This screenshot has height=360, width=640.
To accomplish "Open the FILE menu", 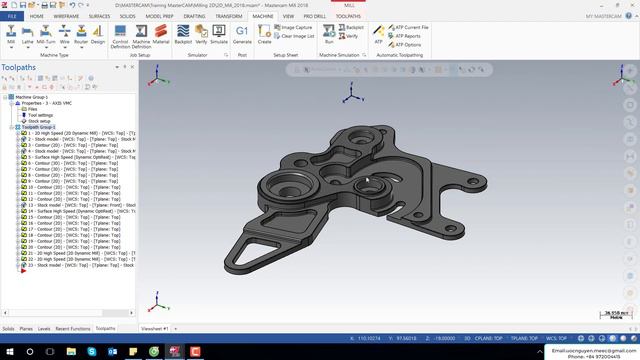I will pyautogui.click(x=12, y=16).
